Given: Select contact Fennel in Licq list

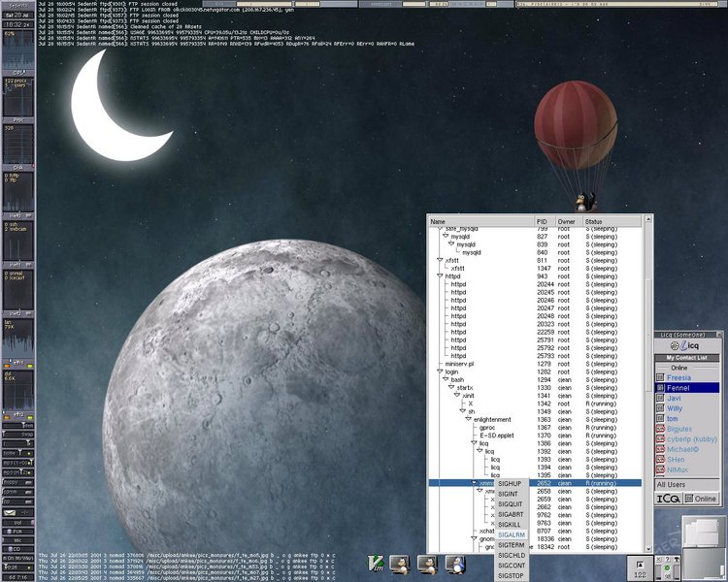Looking at the screenshot, I should [687, 388].
